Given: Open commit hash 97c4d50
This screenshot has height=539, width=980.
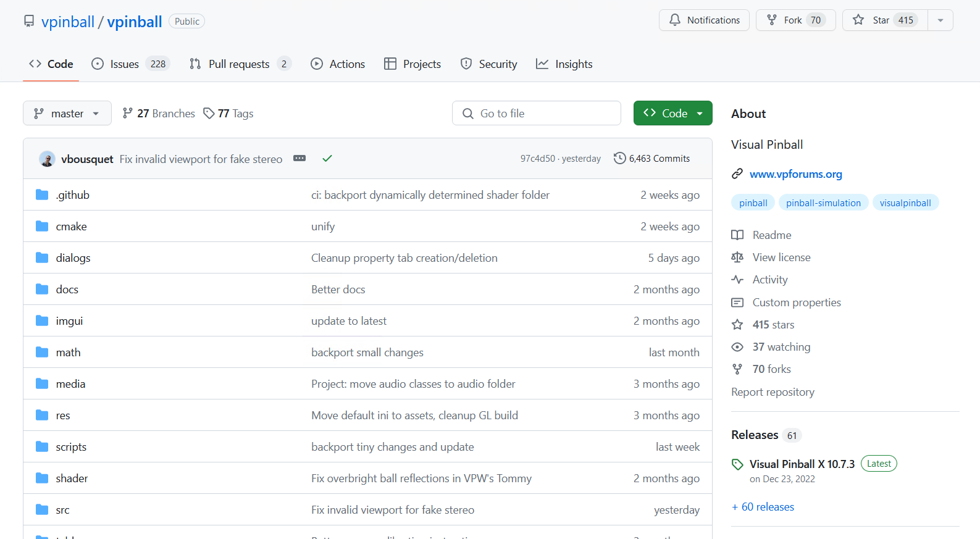Looking at the screenshot, I should [x=537, y=159].
